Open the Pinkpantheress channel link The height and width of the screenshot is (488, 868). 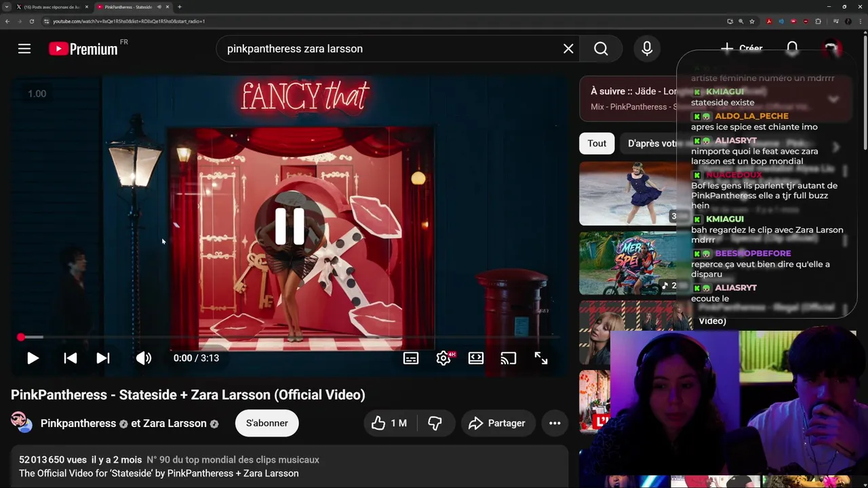[78, 423]
